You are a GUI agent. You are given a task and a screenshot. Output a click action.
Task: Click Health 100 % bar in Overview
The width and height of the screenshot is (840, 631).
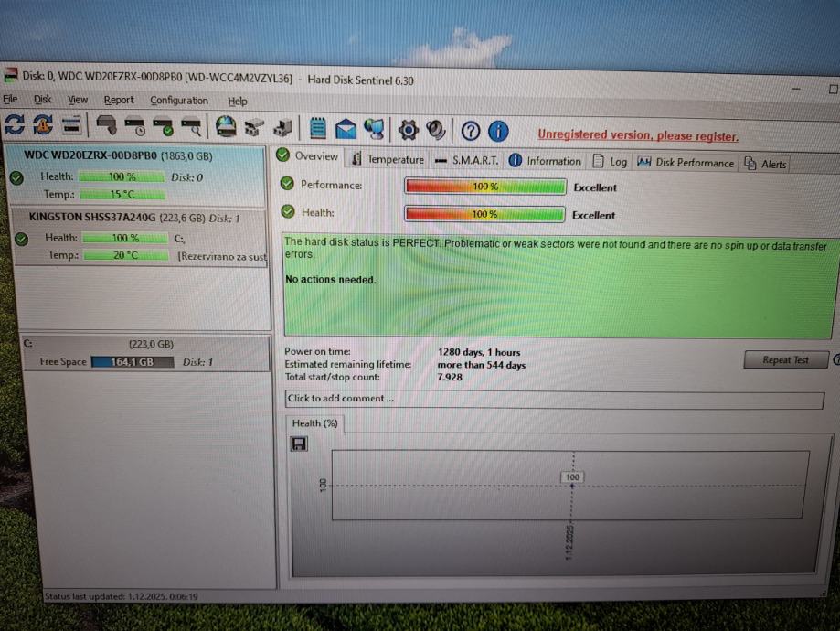pos(484,214)
